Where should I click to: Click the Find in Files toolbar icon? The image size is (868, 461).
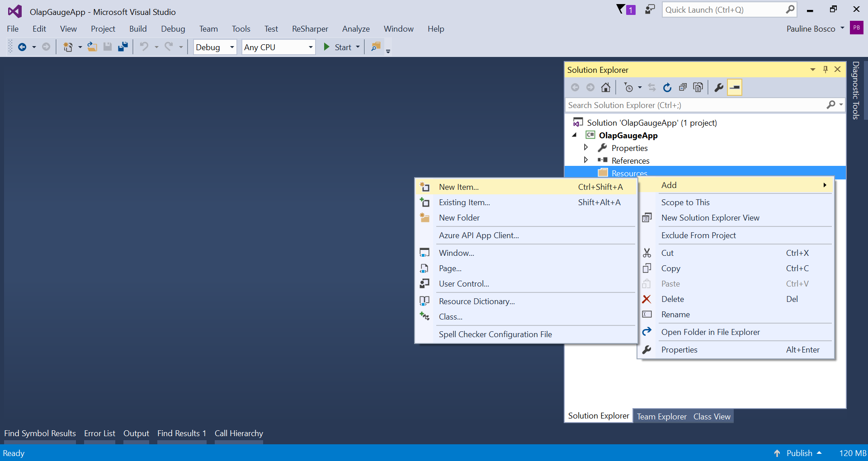(x=376, y=47)
